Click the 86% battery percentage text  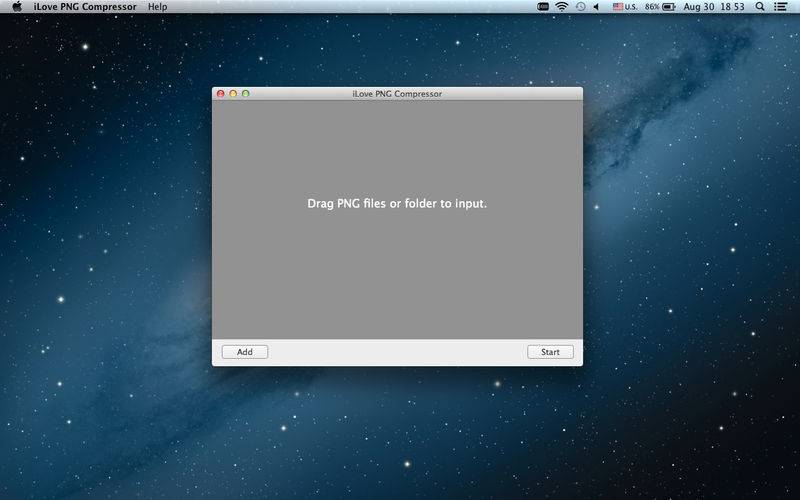click(x=652, y=7)
